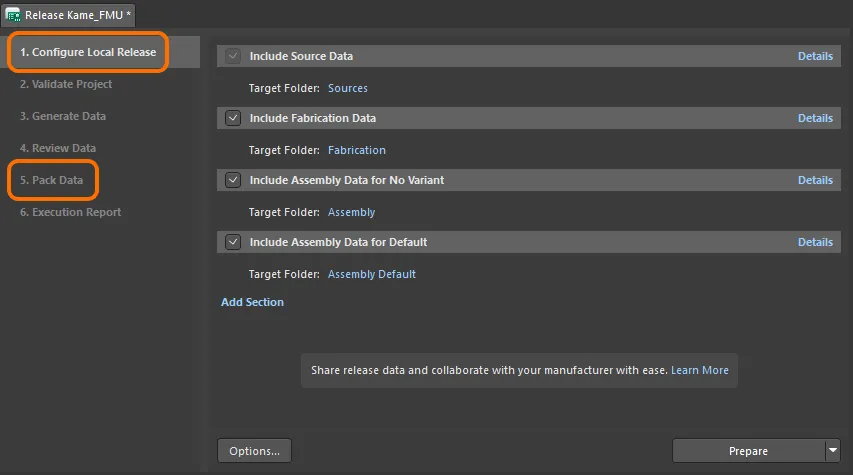
Task: Switch to the Review Data step
Action: click(58, 148)
